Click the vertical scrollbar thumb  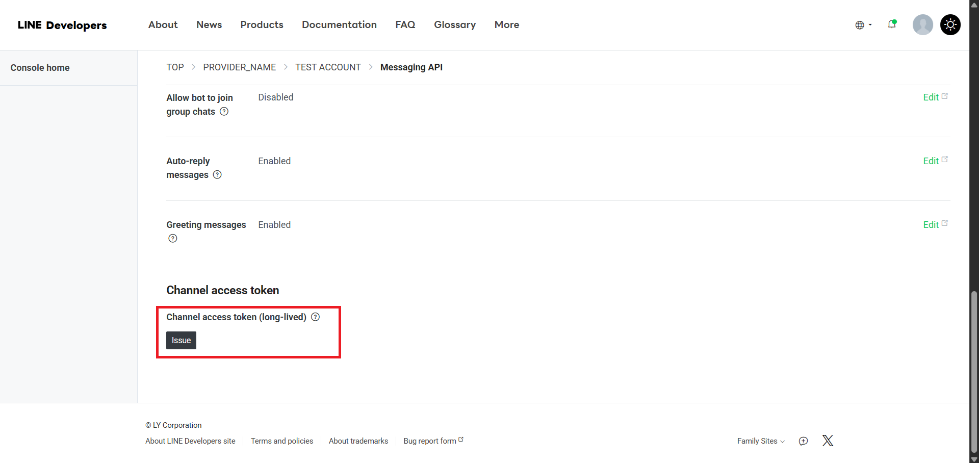pyautogui.click(x=974, y=372)
